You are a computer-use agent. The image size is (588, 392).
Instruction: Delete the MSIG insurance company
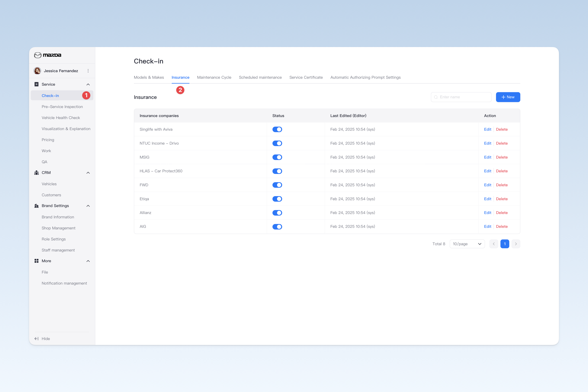[x=502, y=157]
